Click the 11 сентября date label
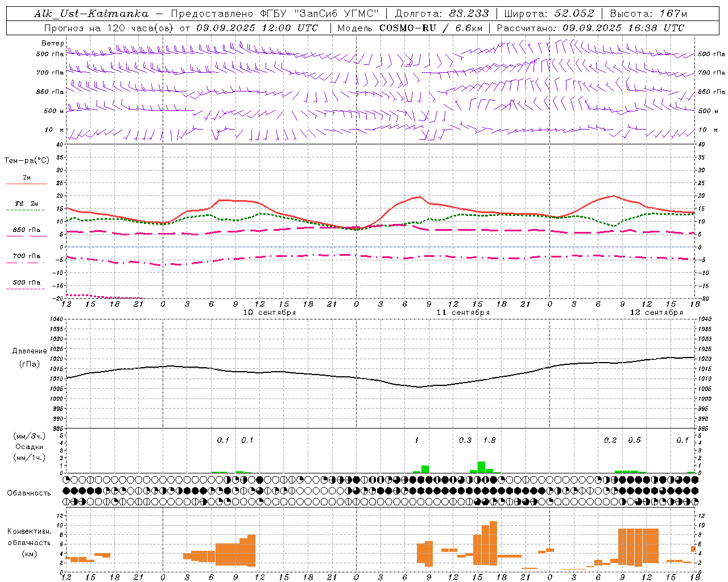 coord(463,313)
